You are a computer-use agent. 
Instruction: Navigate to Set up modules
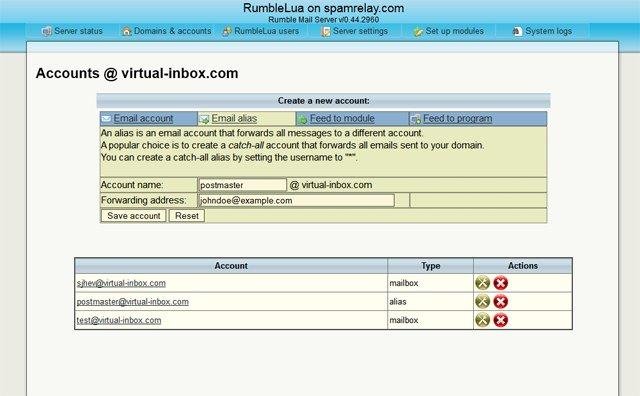click(454, 31)
